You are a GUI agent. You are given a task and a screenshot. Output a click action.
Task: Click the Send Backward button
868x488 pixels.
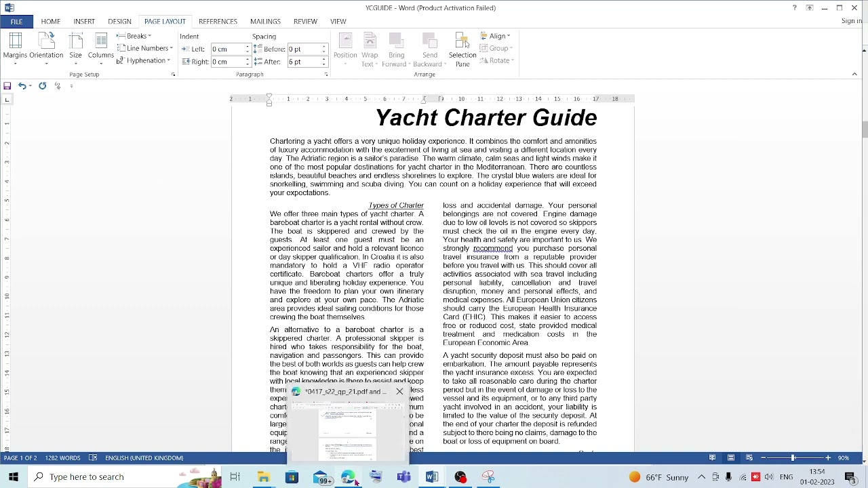430,49
